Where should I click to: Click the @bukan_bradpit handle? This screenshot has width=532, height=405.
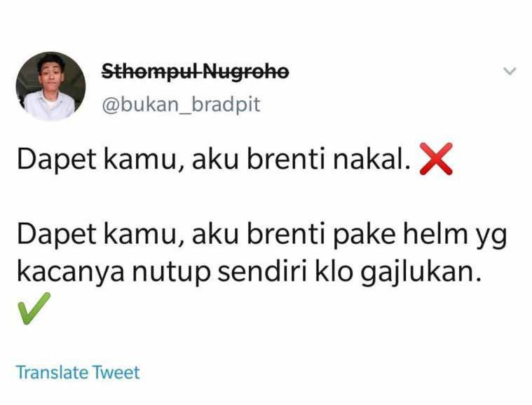click(181, 104)
